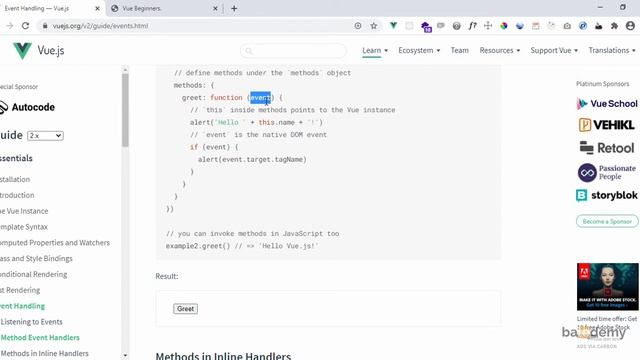Screen dimensions: 640x360
Task: Open the storyblok sponsor link
Action: 607,195
